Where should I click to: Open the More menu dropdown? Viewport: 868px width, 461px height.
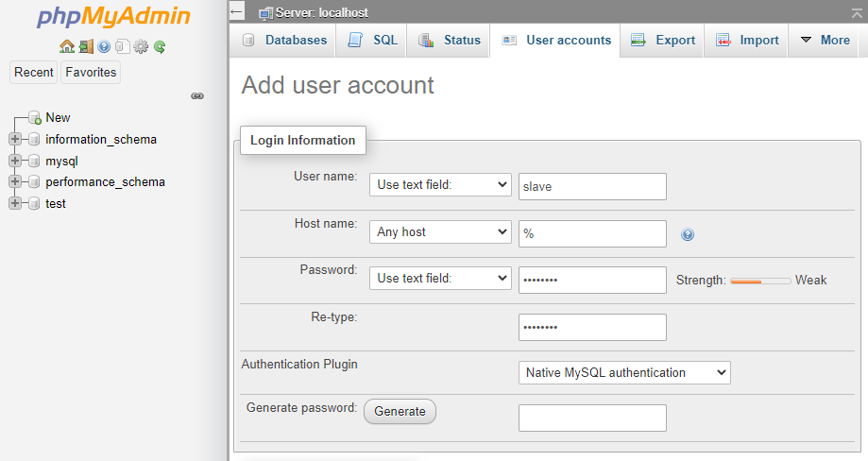click(x=825, y=40)
